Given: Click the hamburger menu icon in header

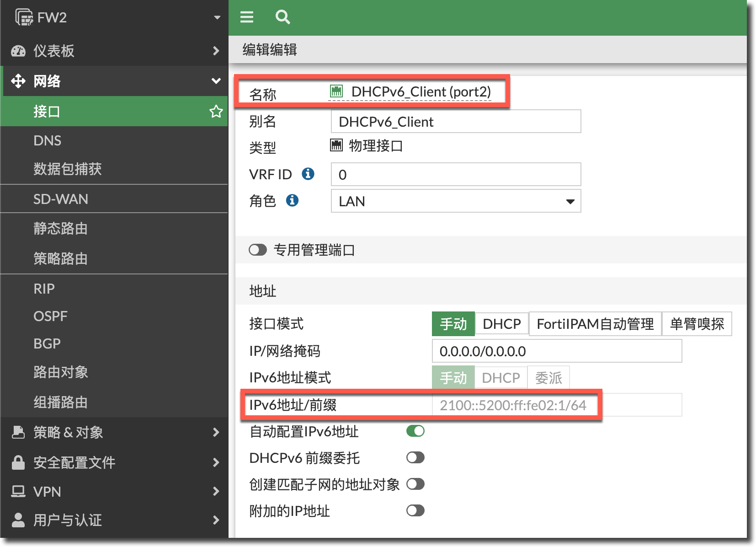Looking at the screenshot, I should [247, 17].
